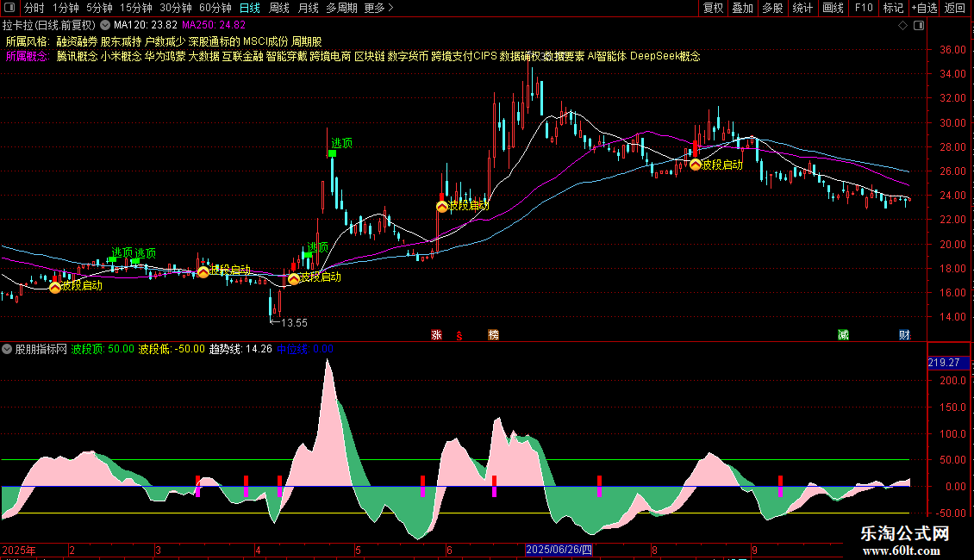Click the 波段启动 signal icon in early June
The image size is (974, 560).
click(x=441, y=207)
